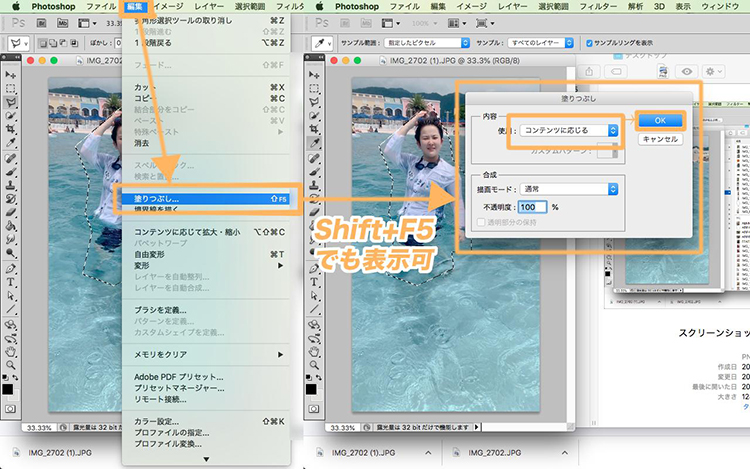Image resolution: width=750 pixels, height=469 pixels.
Task: Select active Polygonal Lasso tool in 編集-menu window toolbox
Action: tap(11, 102)
